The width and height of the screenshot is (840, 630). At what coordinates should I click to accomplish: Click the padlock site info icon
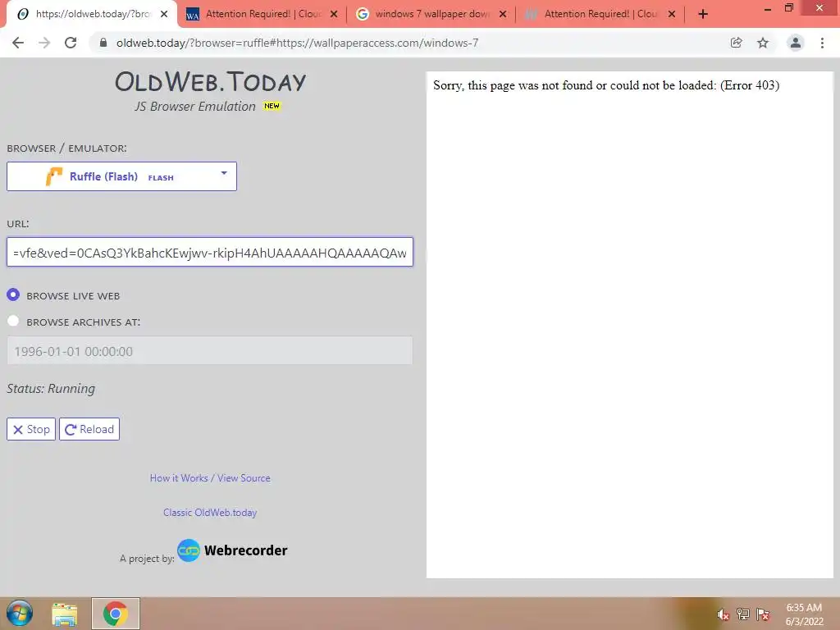coord(103,43)
